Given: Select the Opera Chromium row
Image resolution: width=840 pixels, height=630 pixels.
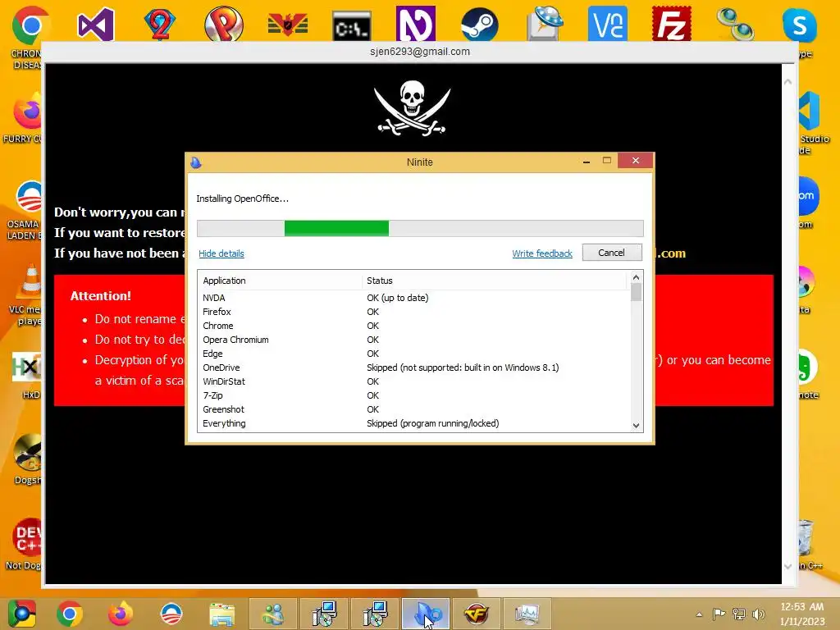Looking at the screenshot, I should coord(414,340).
